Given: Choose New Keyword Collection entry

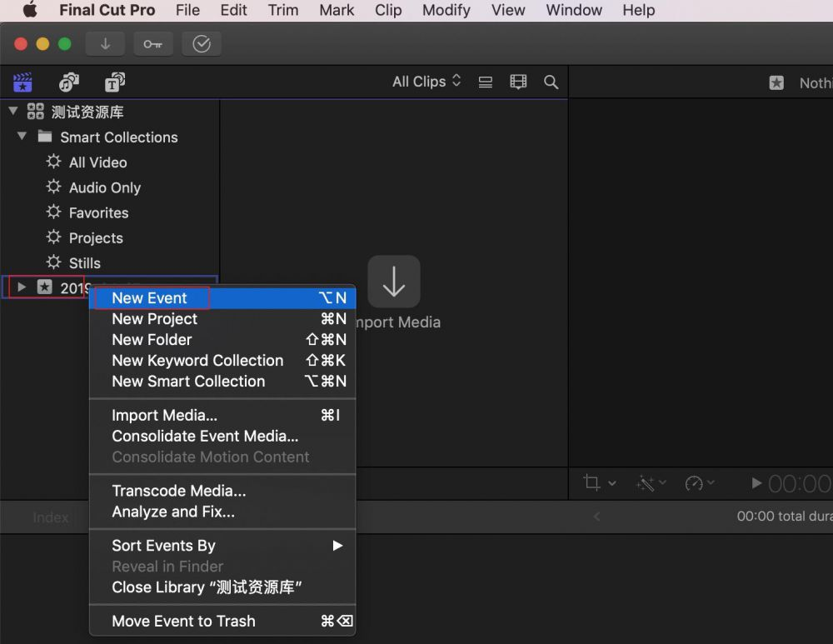Looking at the screenshot, I should pyautogui.click(x=222, y=360).
